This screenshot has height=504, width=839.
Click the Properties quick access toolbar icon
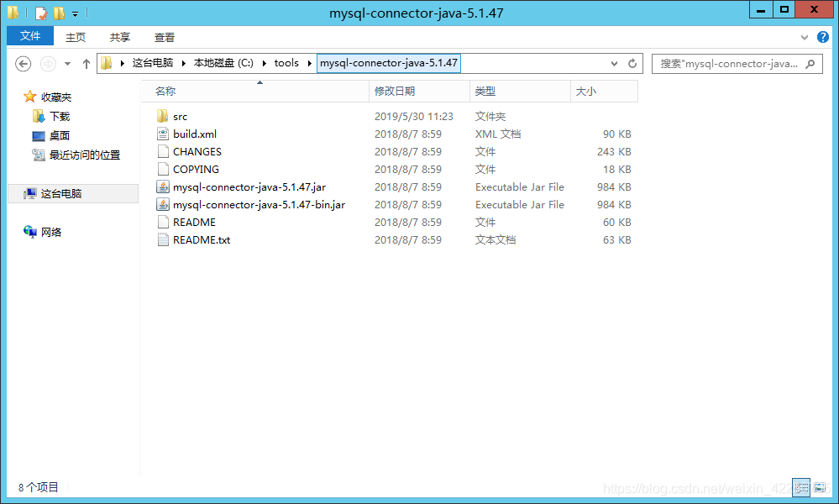(41, 13)
